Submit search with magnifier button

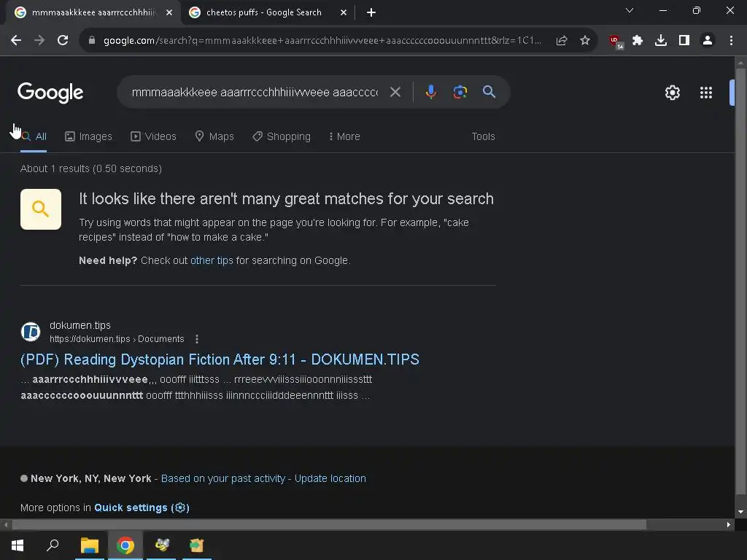(489, 92)
